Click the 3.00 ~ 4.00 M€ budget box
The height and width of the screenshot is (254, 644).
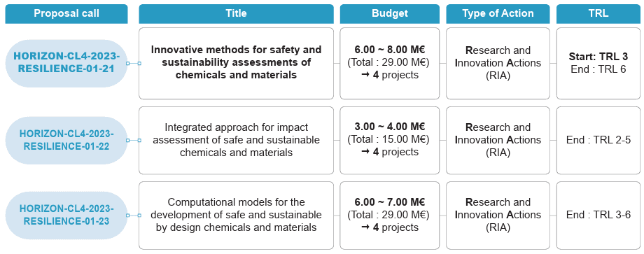(390, 141)
